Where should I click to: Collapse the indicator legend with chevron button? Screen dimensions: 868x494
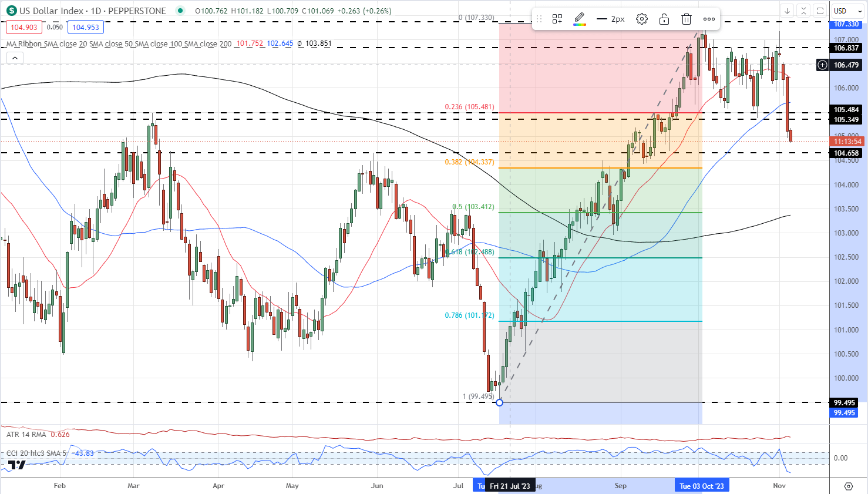point(15,58)
